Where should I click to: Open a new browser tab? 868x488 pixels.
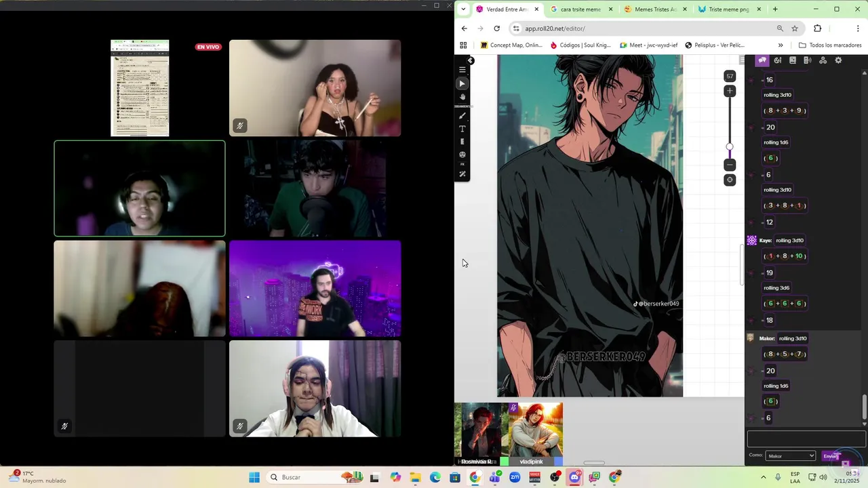(x=775, y=9)
